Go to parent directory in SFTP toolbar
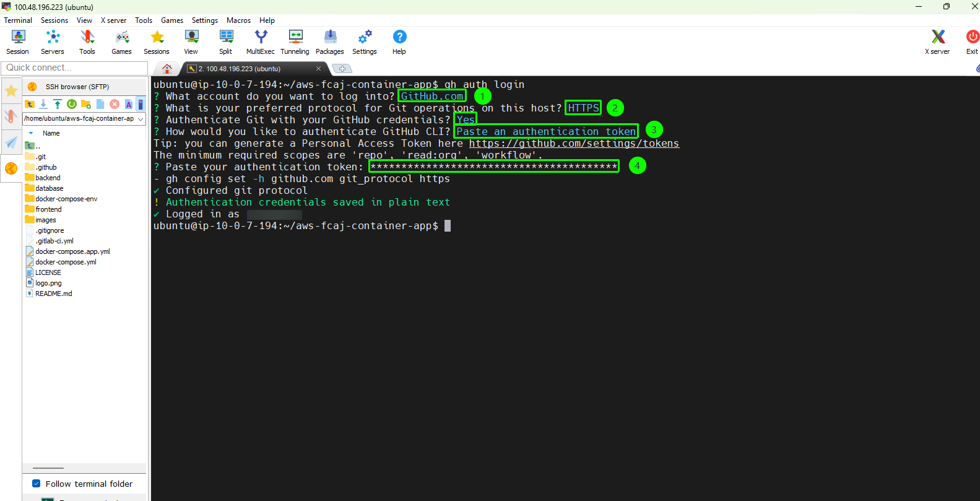 pyautogui.click(x=30, y=104)
